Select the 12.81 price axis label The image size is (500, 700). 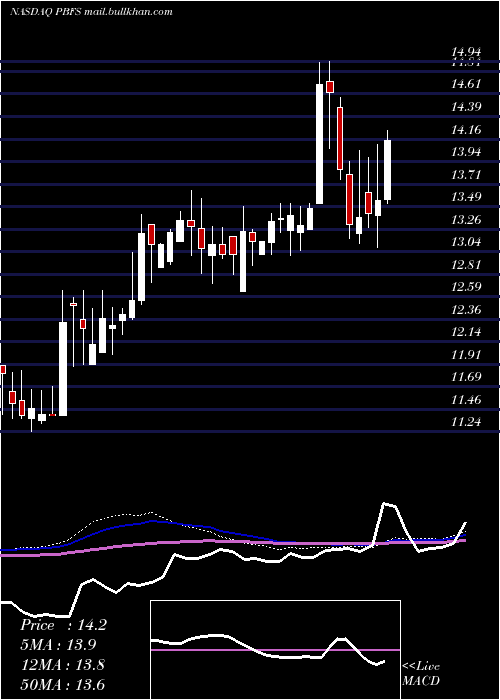coord(466,264)
